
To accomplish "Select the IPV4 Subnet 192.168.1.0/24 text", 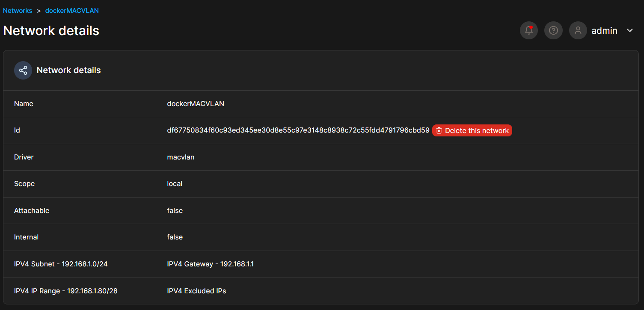I will (x=61, y=264).
